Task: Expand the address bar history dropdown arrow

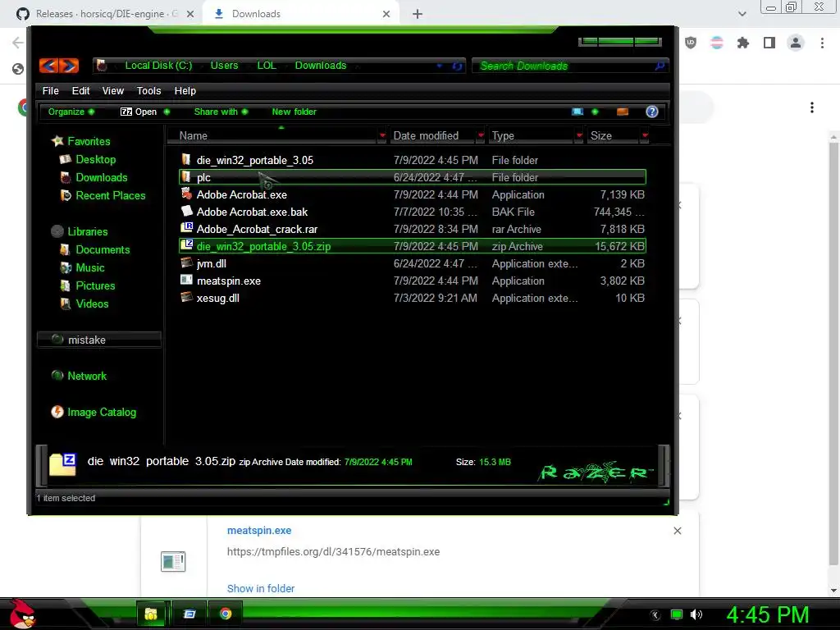Action: [x=440, y=66]
